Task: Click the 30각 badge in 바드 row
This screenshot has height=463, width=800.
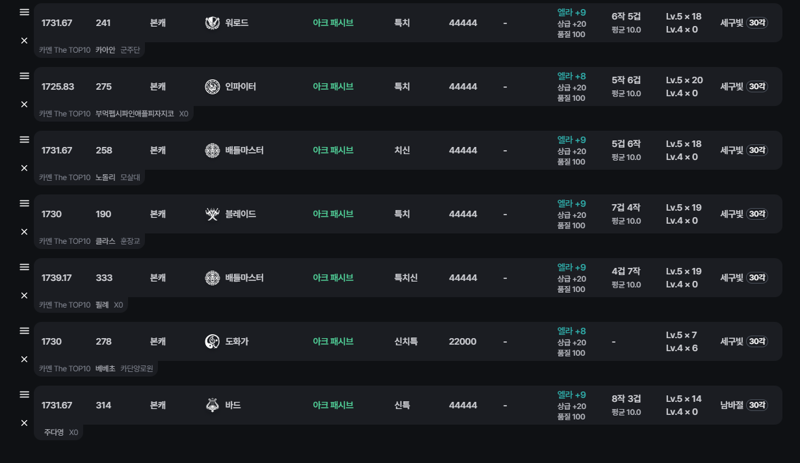Action: point(757,405)
